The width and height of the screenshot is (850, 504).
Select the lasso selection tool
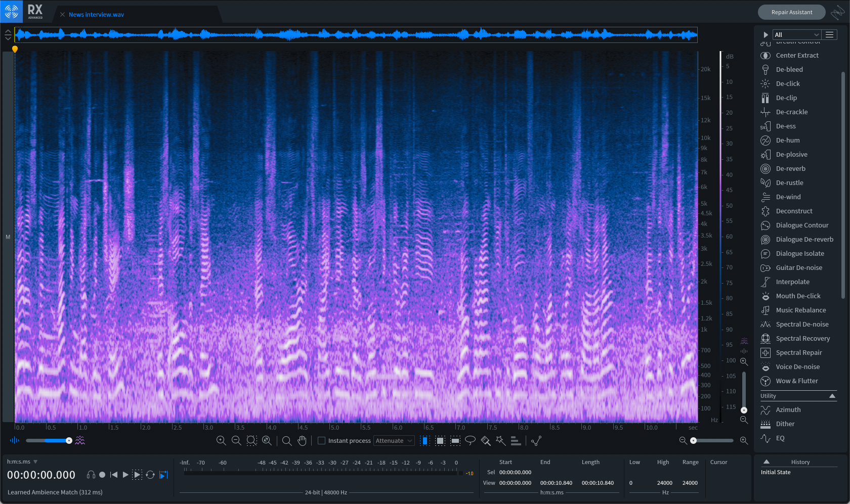tap(470, 440)
